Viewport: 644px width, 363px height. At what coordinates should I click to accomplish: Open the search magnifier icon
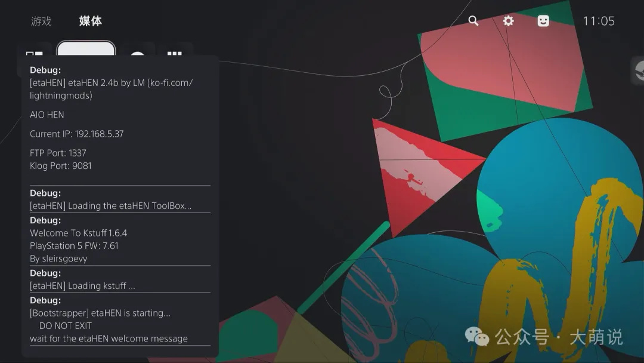473,21
